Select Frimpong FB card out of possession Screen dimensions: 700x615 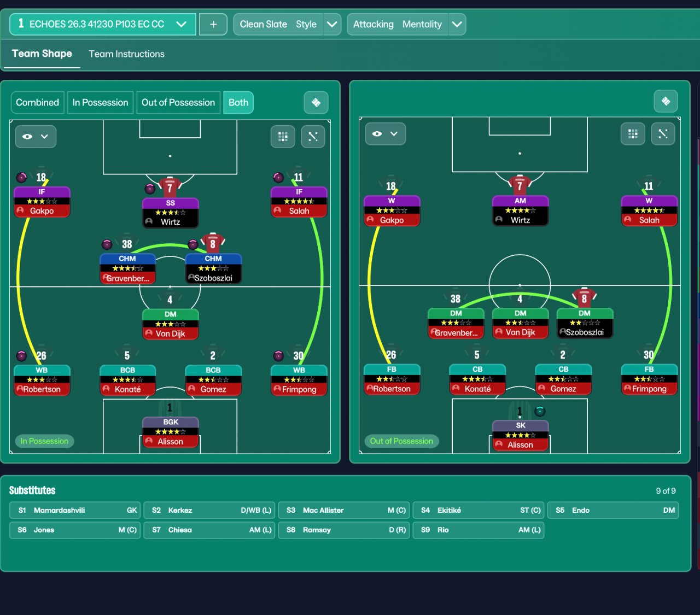[649, 379]
